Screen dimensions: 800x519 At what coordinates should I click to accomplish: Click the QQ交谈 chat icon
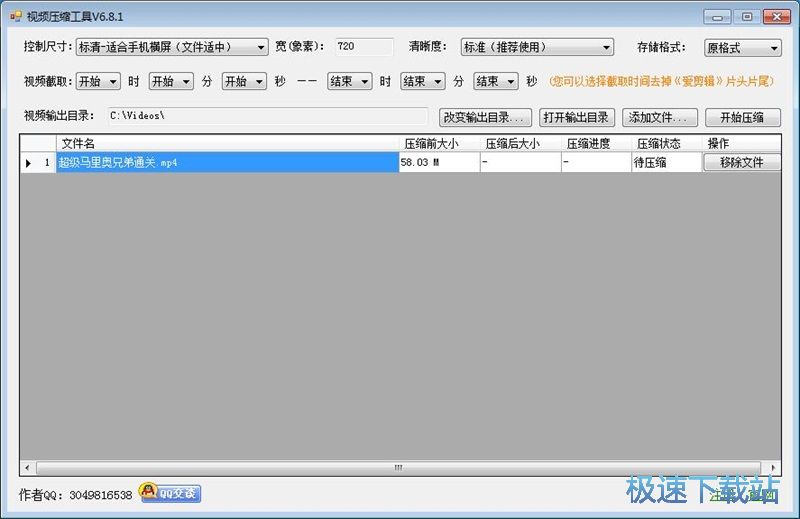(x=170, y=492)
